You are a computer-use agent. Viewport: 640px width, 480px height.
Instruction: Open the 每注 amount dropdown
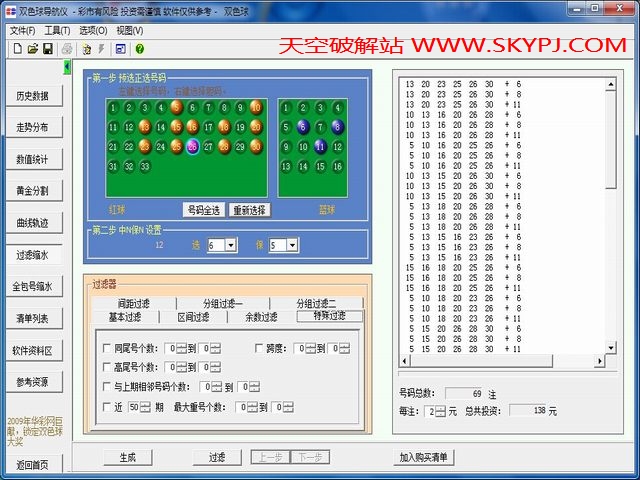click(439, 411)
